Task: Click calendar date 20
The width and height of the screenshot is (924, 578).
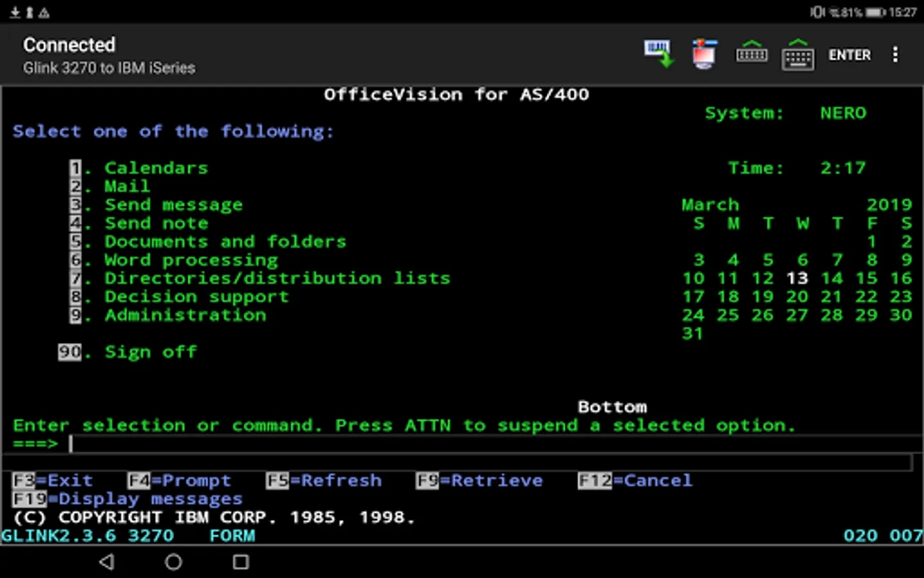Action: [797, 297]
